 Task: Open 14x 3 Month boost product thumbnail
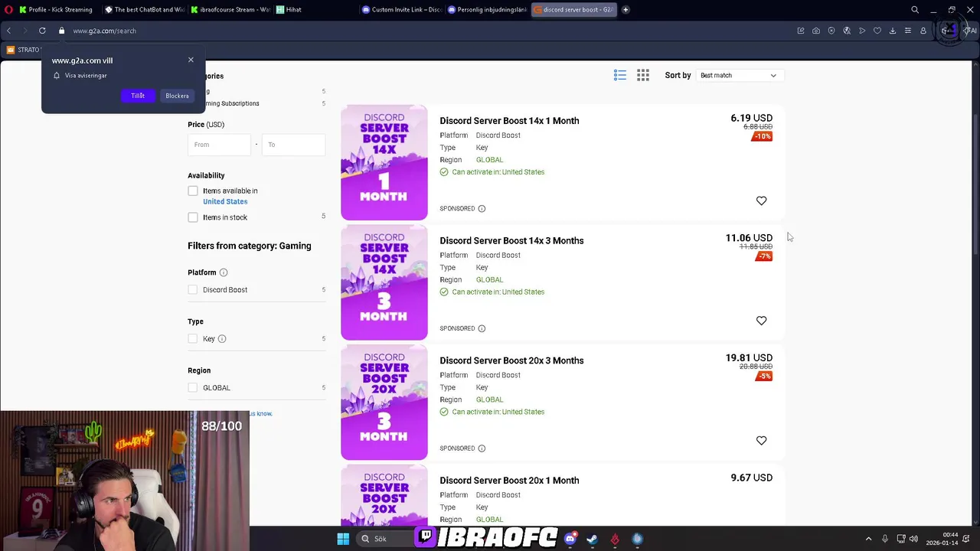pos(384,282)
